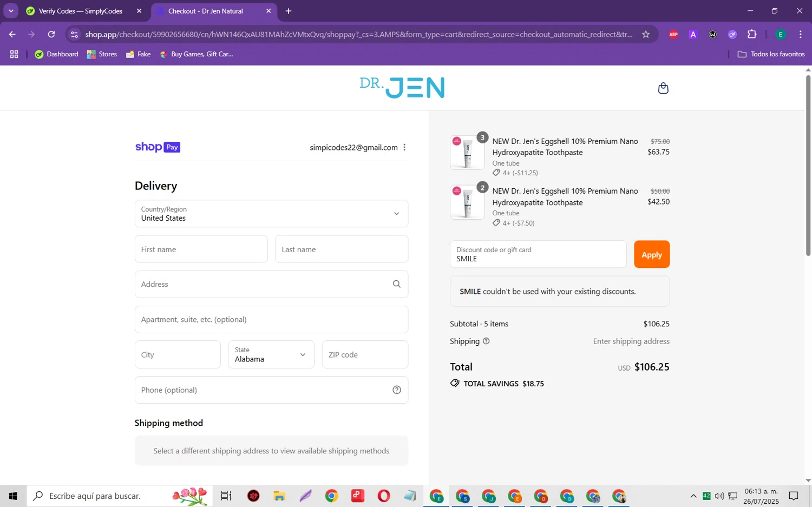Open the Dashboard bookmark
Image resolution: width=812 pixels, height=507 pixels.
point(57,54)
